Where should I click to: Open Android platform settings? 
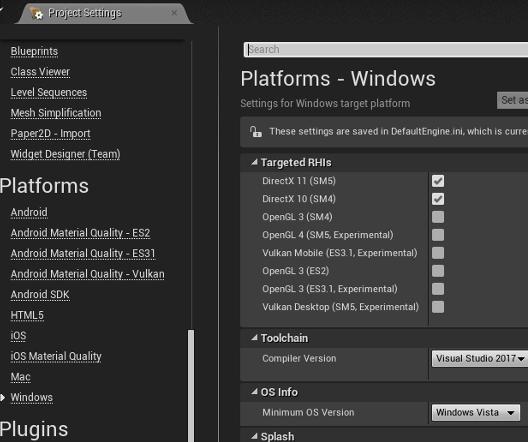click(x=29, y=212)
